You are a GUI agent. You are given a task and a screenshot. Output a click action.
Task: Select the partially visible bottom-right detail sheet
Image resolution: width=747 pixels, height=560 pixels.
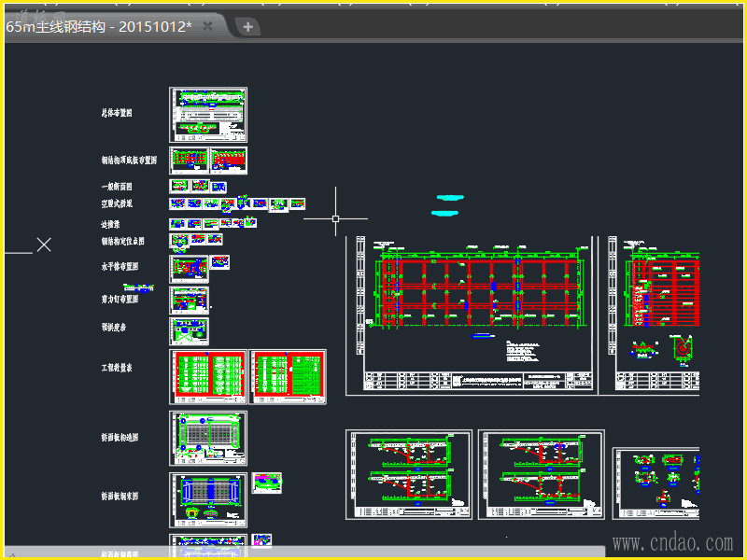pyautogui.click(x=655, y=483)
